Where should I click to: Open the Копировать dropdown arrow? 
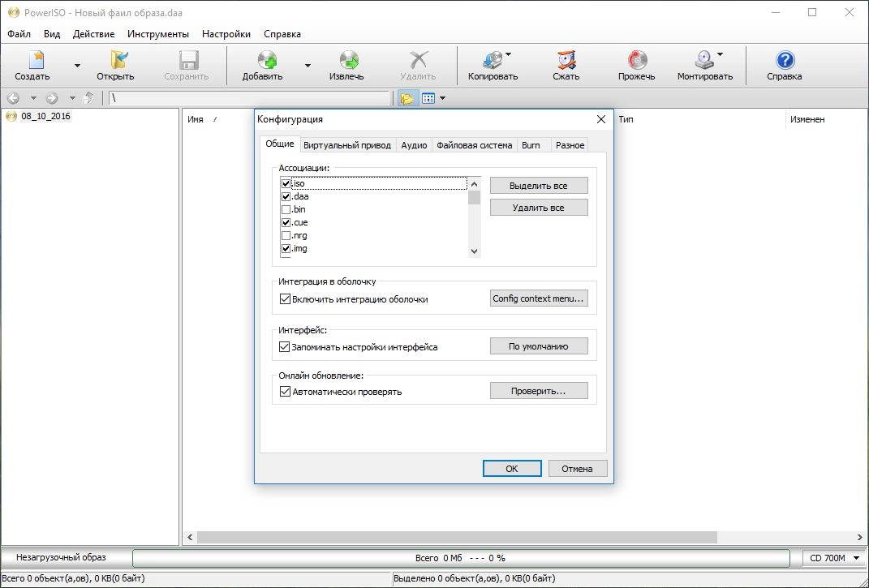coord(508,54)
